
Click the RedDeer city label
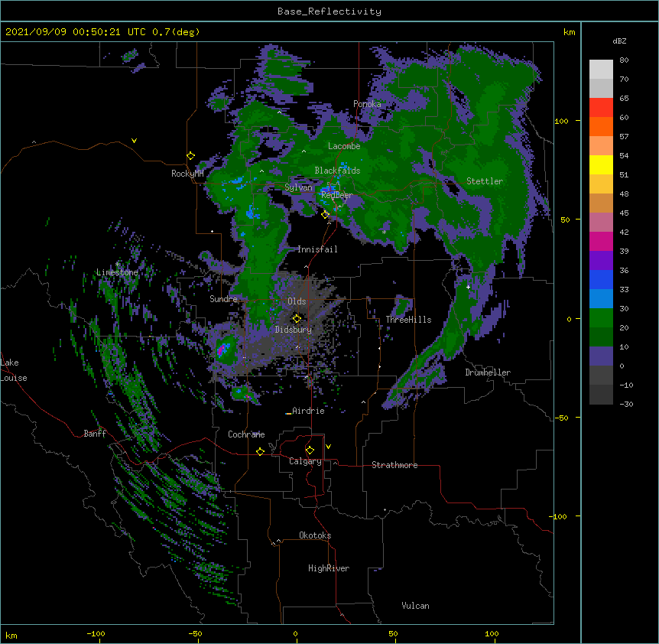337,195
